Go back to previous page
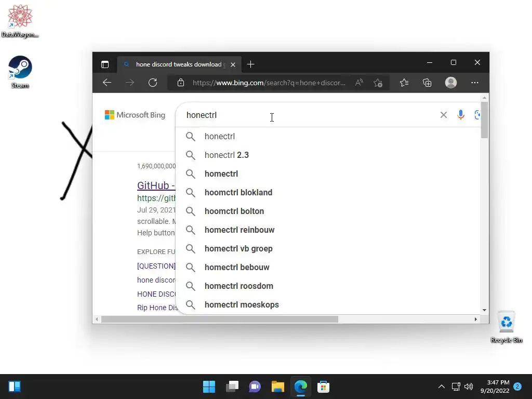This screenshot has width=532, height=399. point(107,83)
